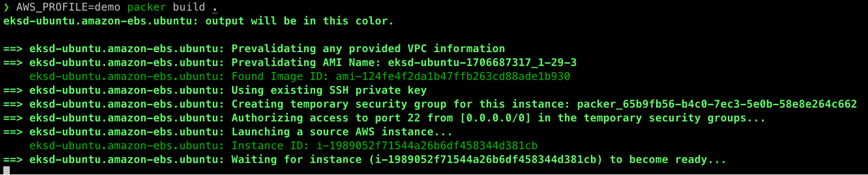Click the arrow before 'Launching a source AWS instance'
The width and height of the screenshot is (868, 175).
point(13,132)
